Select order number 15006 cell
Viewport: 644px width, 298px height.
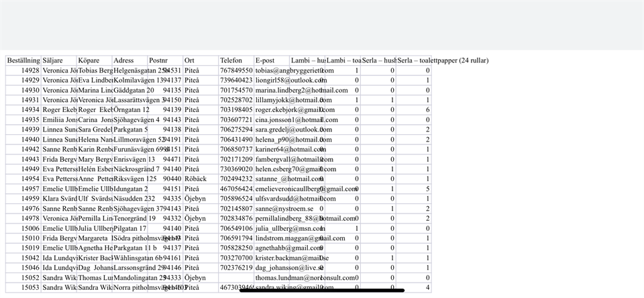click(x=30, y=228)
